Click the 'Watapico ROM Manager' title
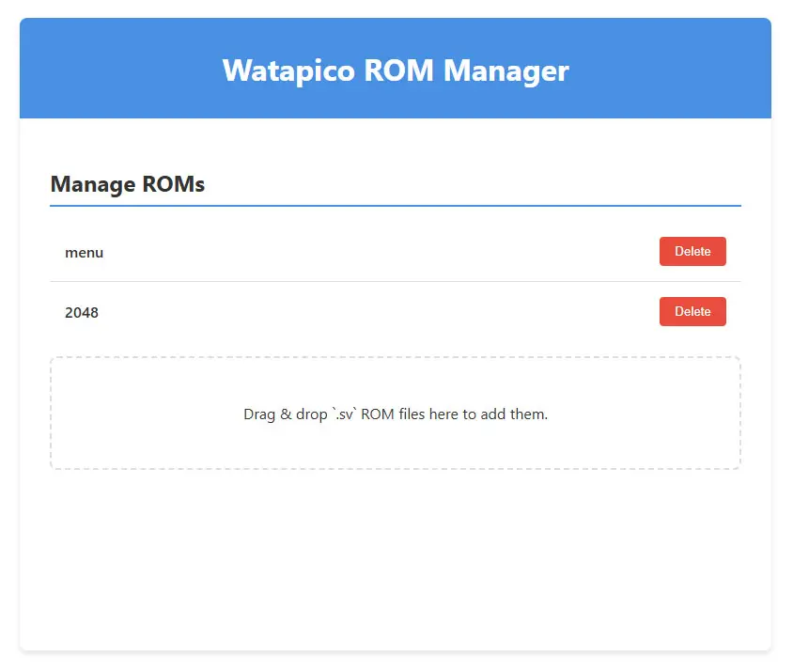The height and width of the screenshot is (672, 793). click(396, 70)
